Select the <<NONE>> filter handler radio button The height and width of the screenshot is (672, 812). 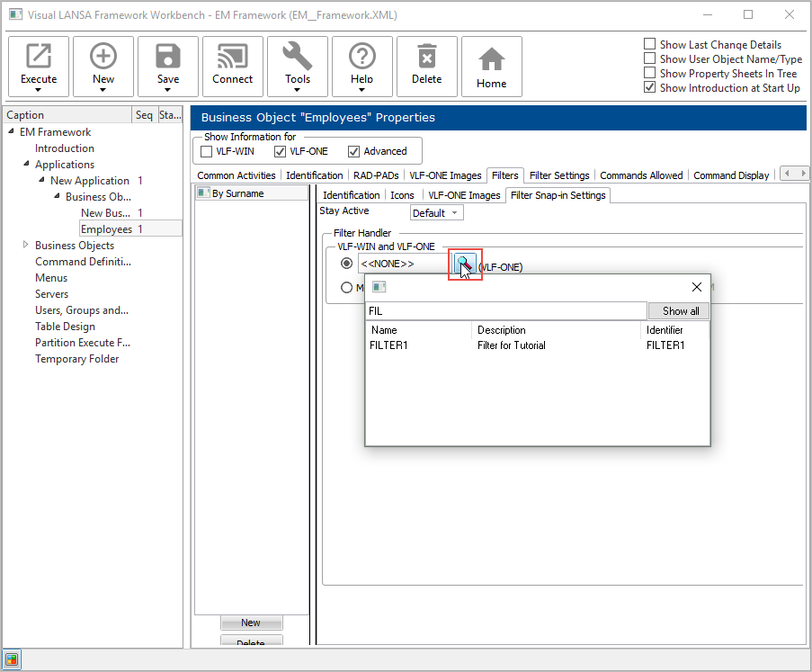(x=346, y=264)
